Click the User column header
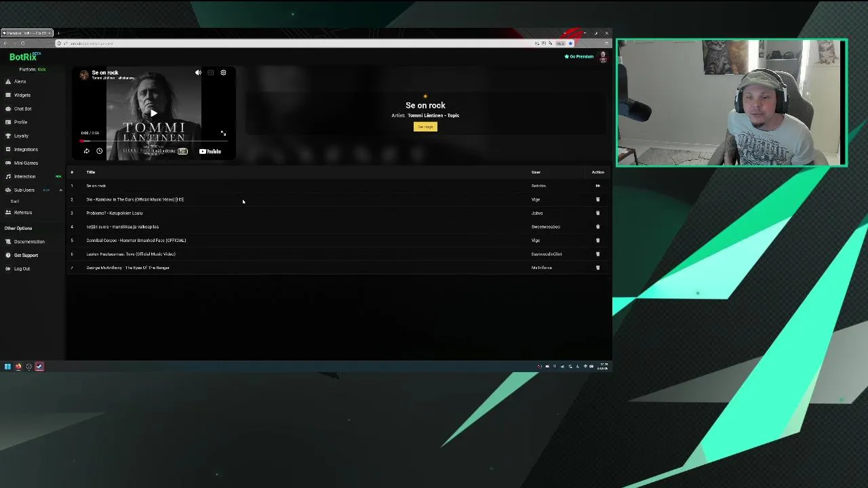This screenshot has width=868, height=488. tap(536, 172)
